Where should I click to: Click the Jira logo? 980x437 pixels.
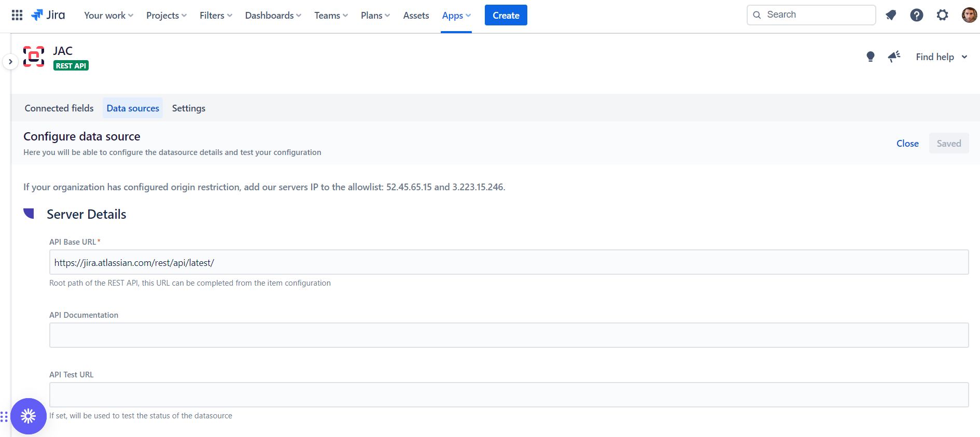tap(48, 15)
